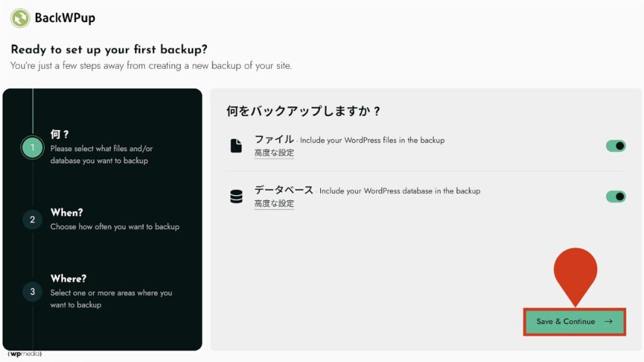Viewport: 644px width, 362px height.
Task: Click the wpmedia footer logo
Action: pyautogui.click(x=25, y=354)
